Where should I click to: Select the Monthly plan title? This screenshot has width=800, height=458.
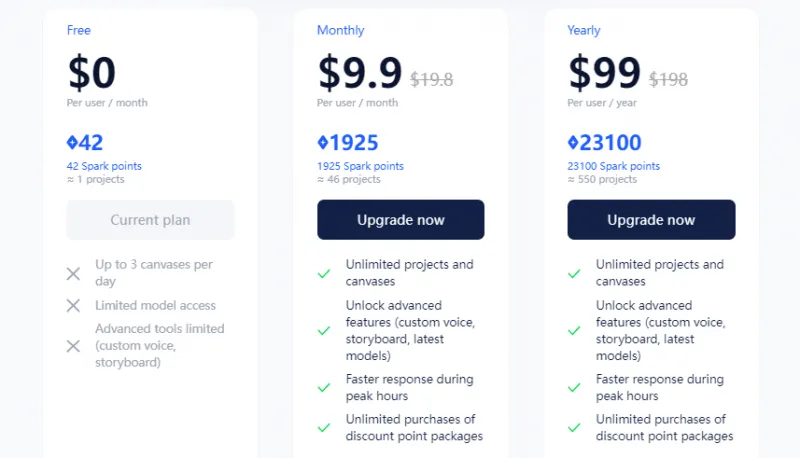pyautogui.click(x=341, y=30)
